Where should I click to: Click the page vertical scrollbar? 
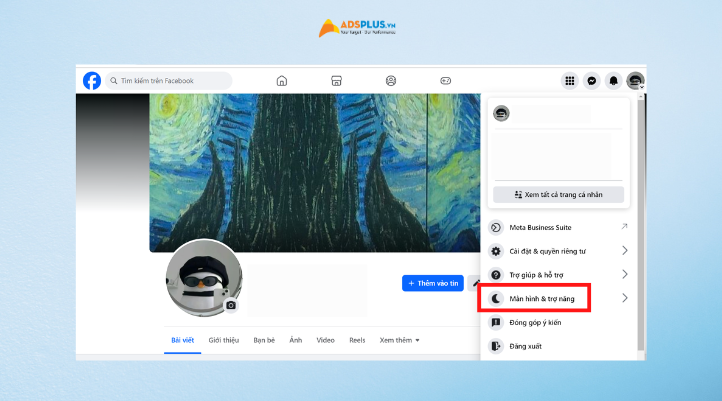(641, 223)
